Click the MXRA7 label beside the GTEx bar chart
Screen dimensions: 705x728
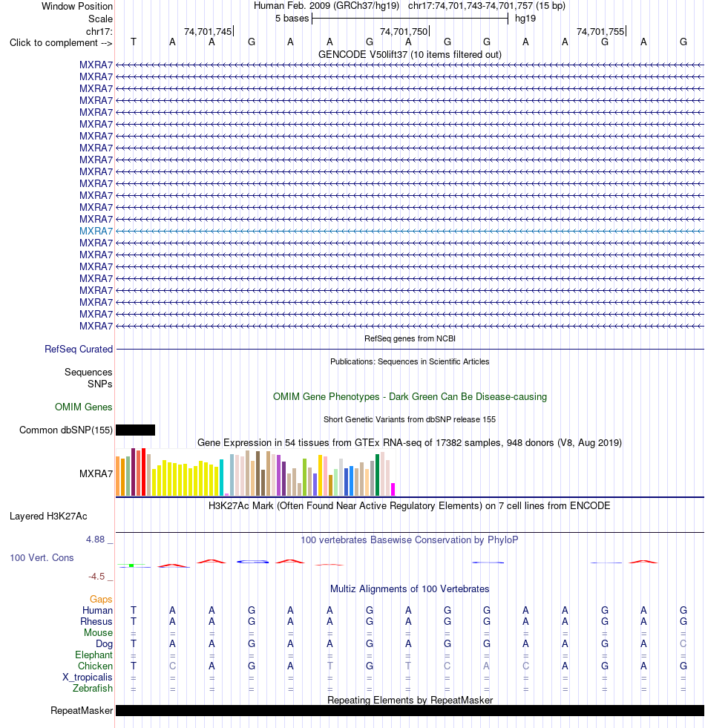tap(96, 474)
